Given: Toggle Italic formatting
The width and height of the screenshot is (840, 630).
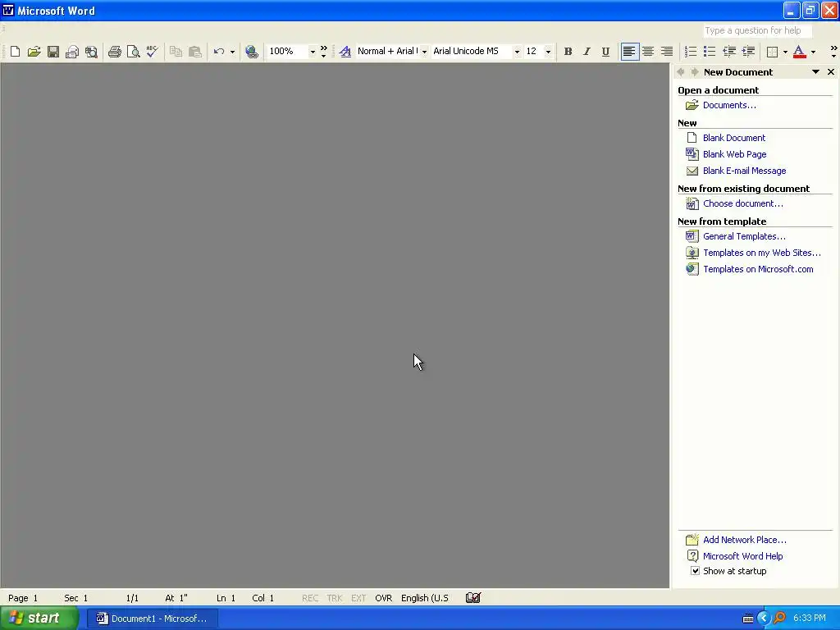Looking at the screenshot, I should point(587,52).
